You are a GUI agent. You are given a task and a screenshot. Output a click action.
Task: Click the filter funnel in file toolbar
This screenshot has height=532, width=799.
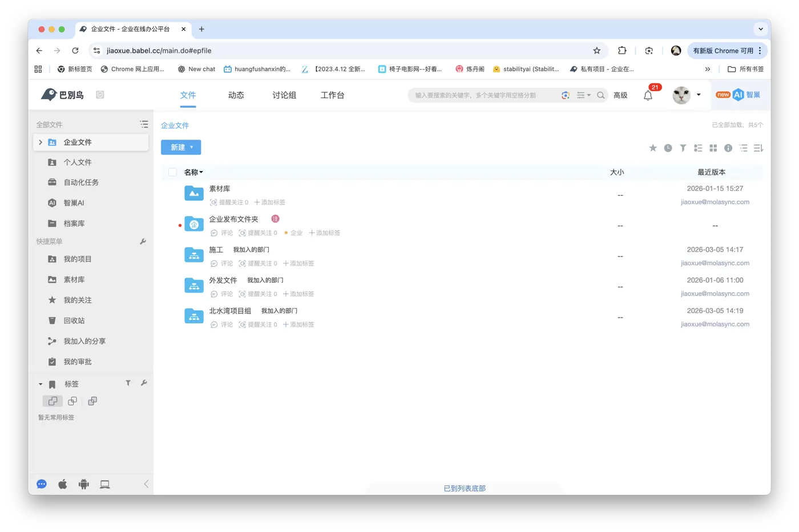pyautogui.click(x=683, y=148)
